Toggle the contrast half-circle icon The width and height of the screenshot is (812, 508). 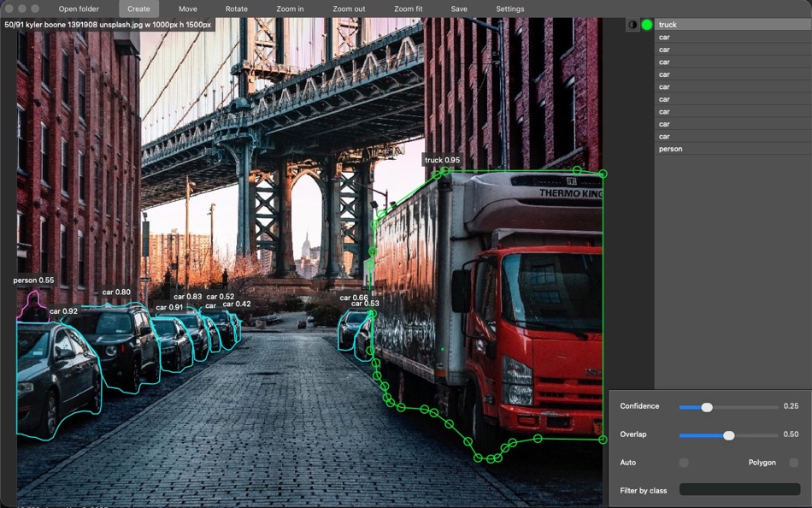click(x=633, y=24)
